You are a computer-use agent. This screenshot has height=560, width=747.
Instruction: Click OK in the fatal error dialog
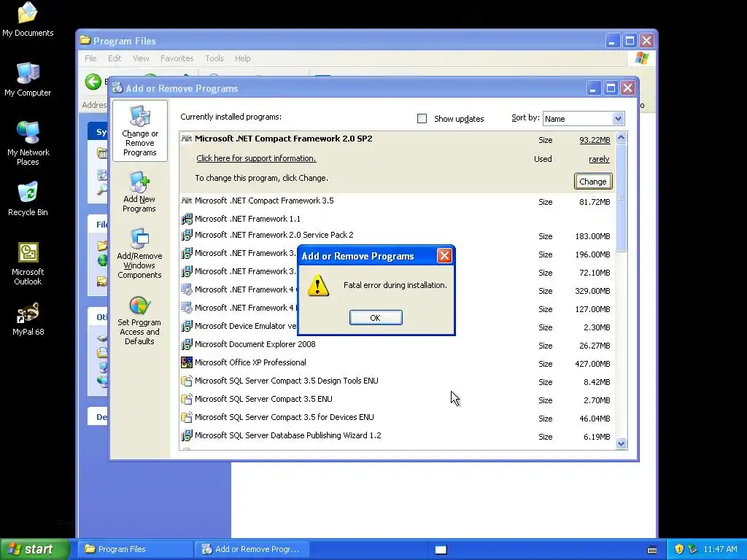(376, 318)
